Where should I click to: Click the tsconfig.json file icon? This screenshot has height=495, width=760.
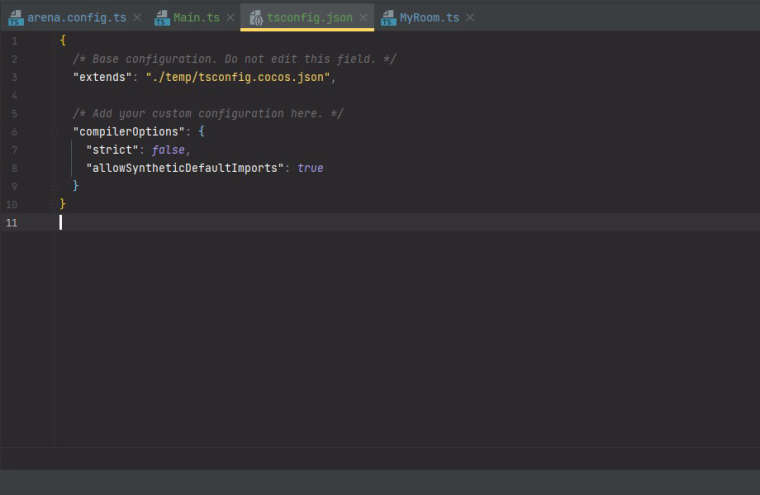pos(256,18)
